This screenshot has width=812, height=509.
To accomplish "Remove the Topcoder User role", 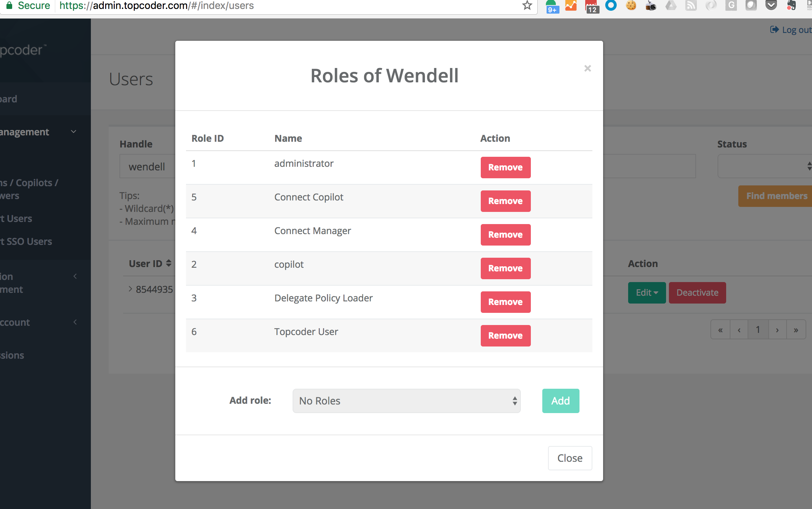I will 505,336.
